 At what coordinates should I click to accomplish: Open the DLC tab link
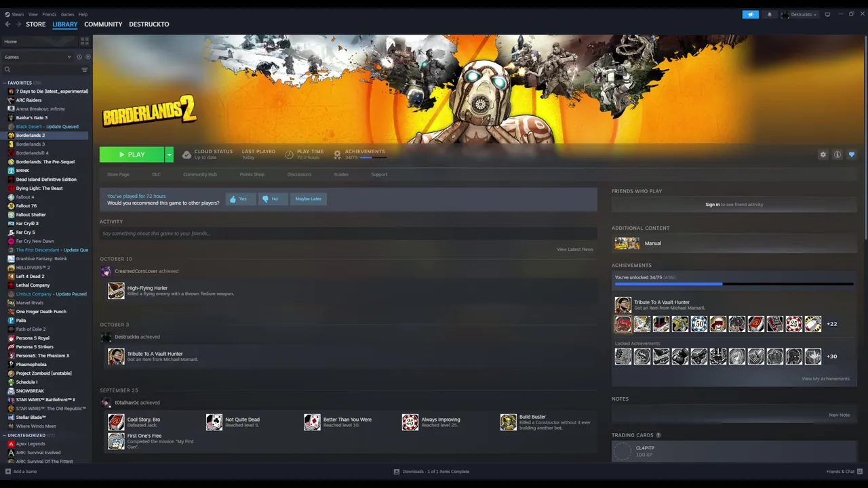click(157, 174)
